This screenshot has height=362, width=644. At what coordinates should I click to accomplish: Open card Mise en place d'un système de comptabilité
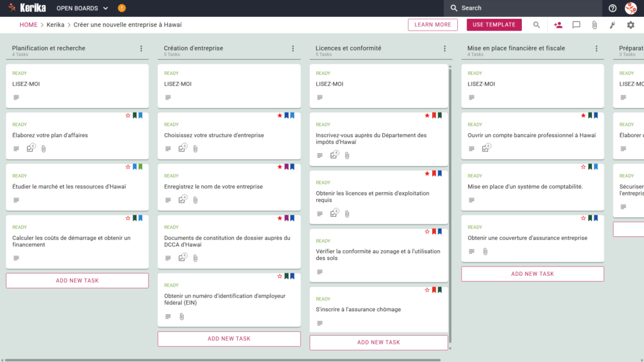pyautogui.click(x=532, y=187)
